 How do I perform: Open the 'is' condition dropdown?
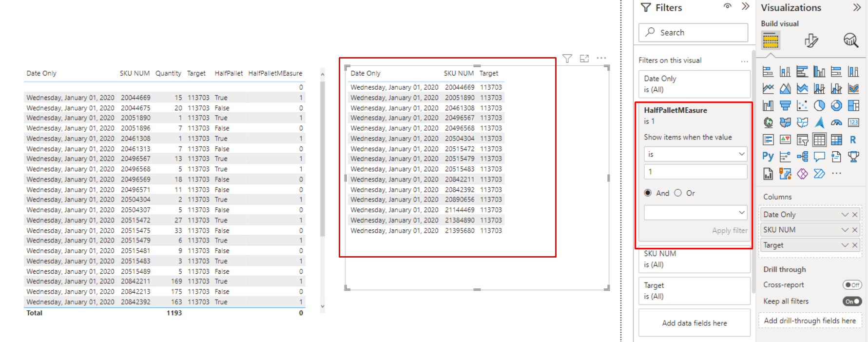(695, 154)
